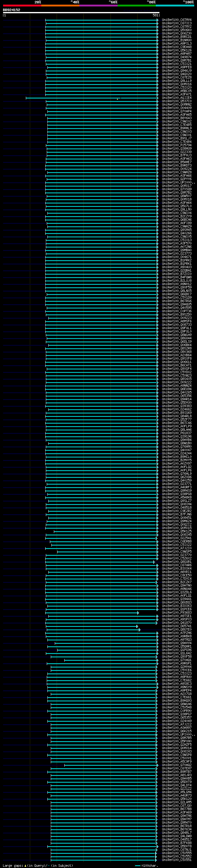197x868 pixels.
Task: Select hit label UniRef100_A8VRI1
Action: click(177, 572)
